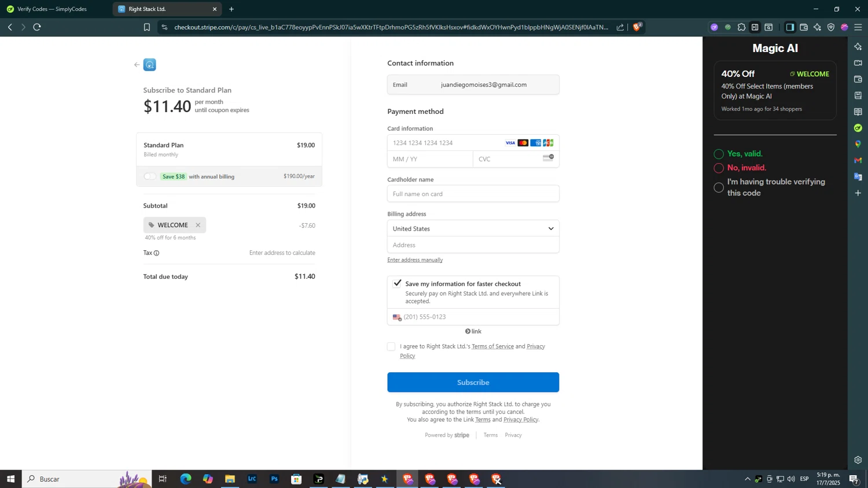Viewport: 868px width, 488px height.
Task: Choose I'm having trouble verifying this code
Action: [719, 187]
